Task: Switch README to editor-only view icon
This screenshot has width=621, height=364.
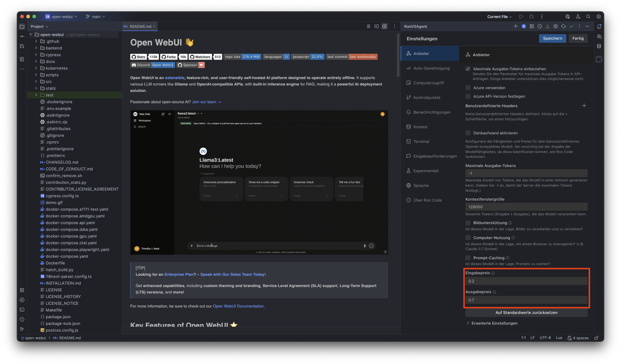Action: click(x=369, y=26)
